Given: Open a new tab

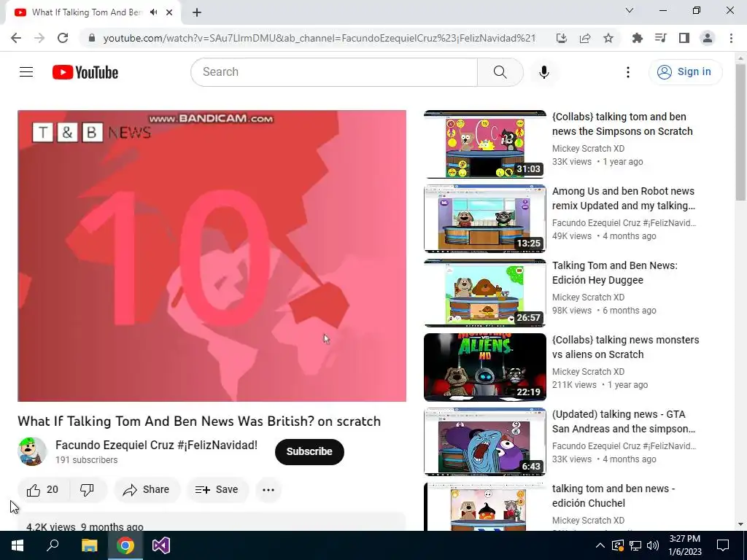Looking at the screenshot, I should pos(197,12).
